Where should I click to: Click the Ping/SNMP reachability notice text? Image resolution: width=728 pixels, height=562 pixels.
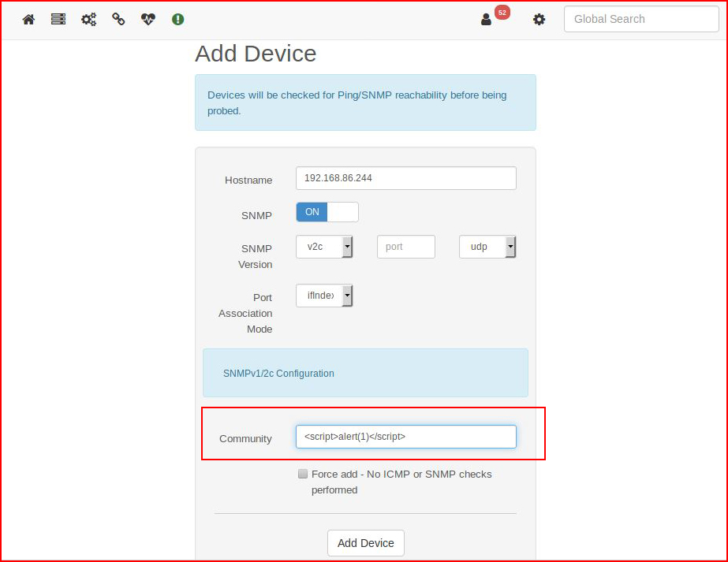coord(357,103)
